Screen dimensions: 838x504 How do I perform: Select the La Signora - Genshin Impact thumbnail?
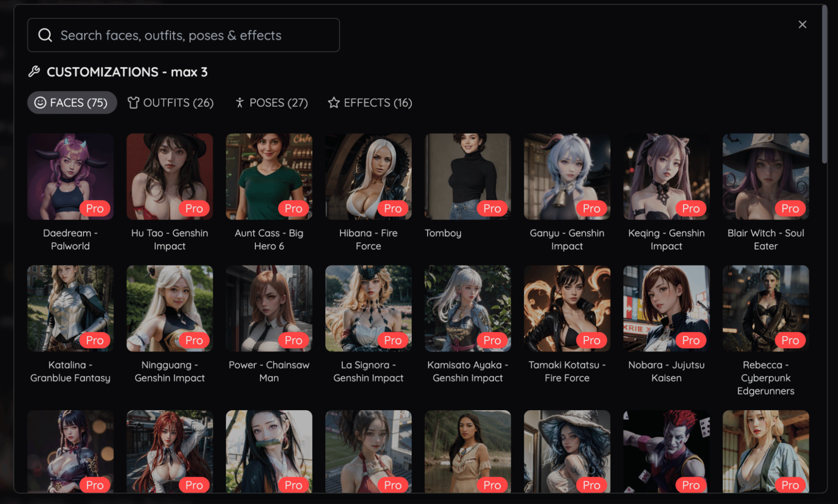[368, 309]
